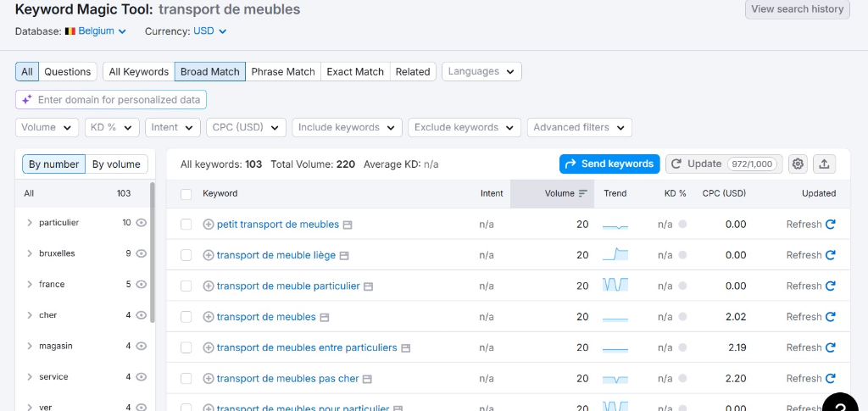Click refresh icon for 'transport de meubles pas cher'
This screenshot has height=411, width=868.
pos(831,379)
